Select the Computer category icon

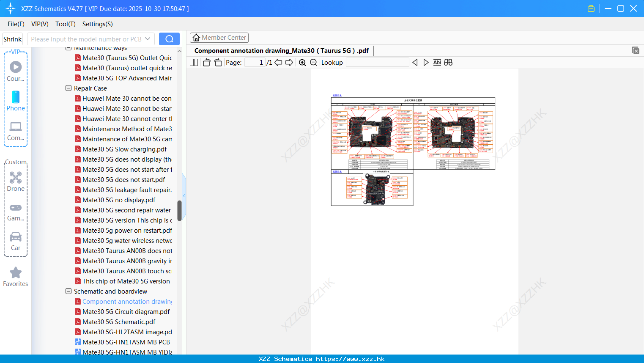coord(16,131)
